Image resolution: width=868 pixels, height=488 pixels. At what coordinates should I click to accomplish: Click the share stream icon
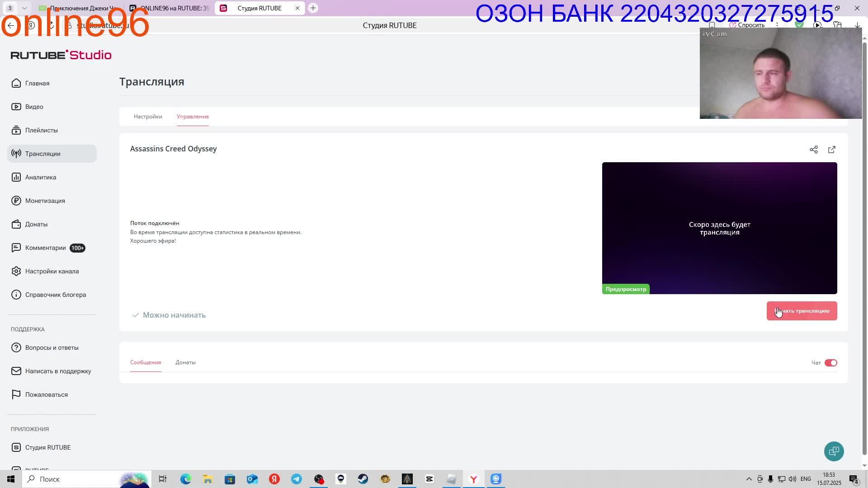click(814, 150)
